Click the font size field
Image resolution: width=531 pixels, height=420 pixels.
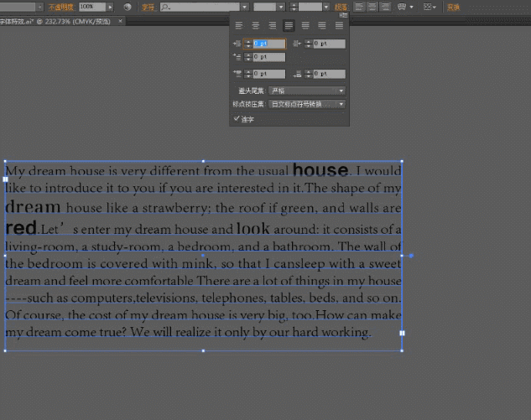point(310,7)
